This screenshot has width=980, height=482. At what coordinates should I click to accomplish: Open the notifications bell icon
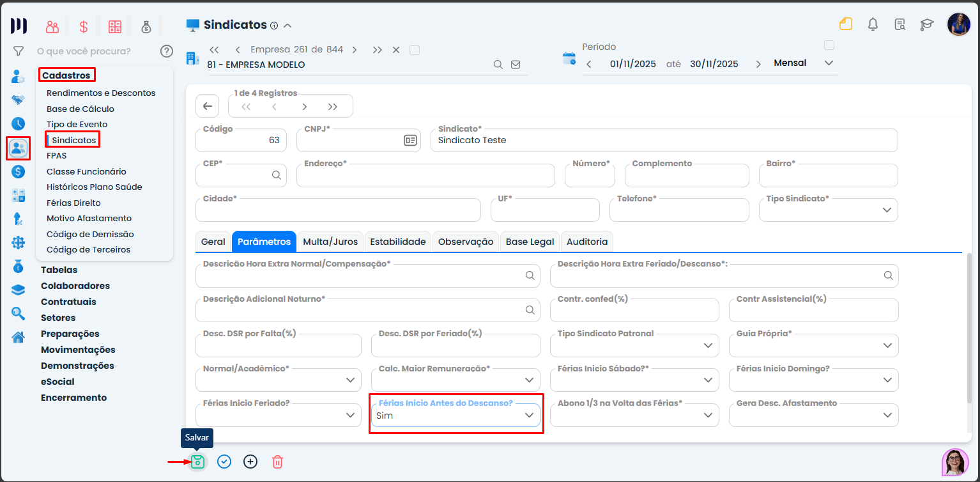coord(873,25)
